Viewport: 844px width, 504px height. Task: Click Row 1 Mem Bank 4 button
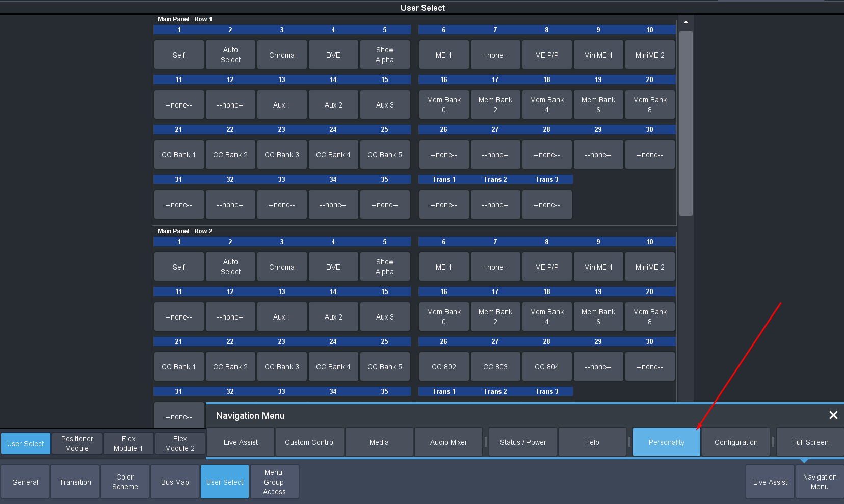click(547, 105)
